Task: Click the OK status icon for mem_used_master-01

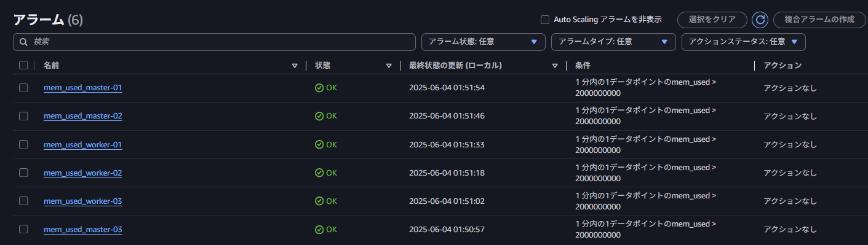Action: click(319, 88)
